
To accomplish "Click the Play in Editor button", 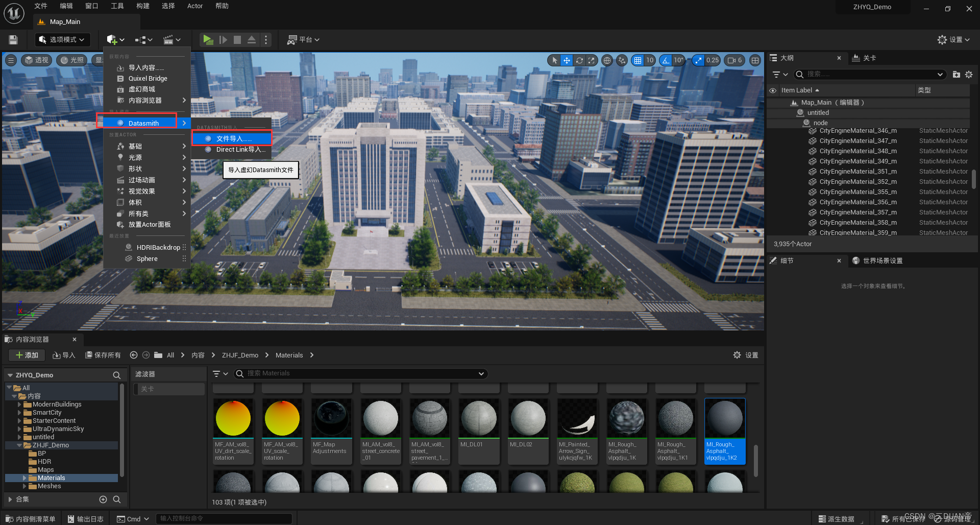I will tap(208, 39).
